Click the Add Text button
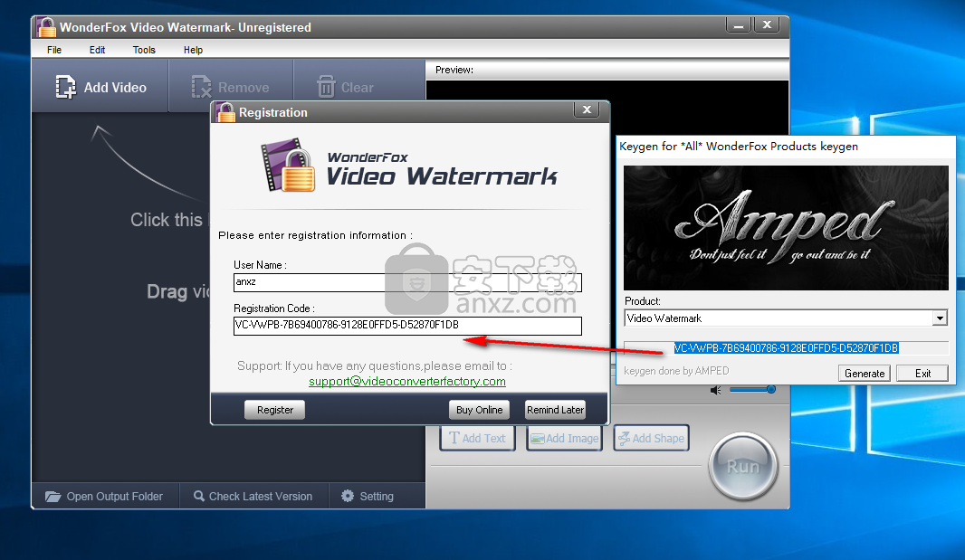Screen dimensions: 965x560 point(478,438)
